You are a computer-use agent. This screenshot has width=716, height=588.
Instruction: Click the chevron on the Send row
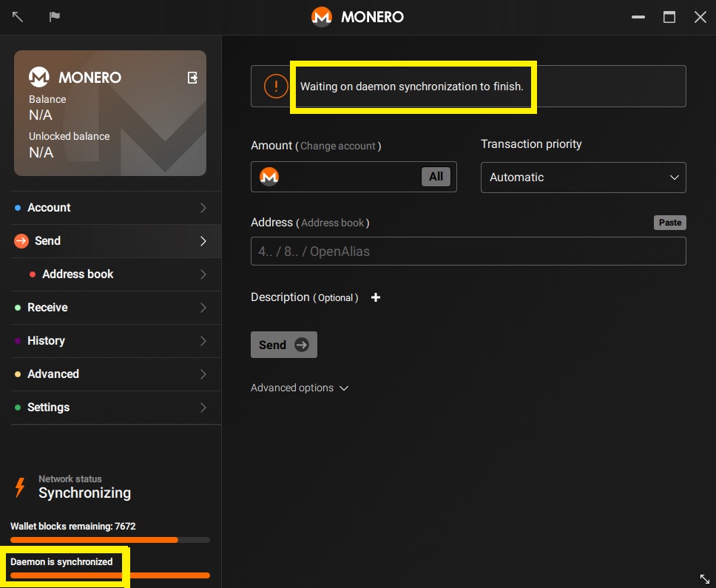(203, 241)
